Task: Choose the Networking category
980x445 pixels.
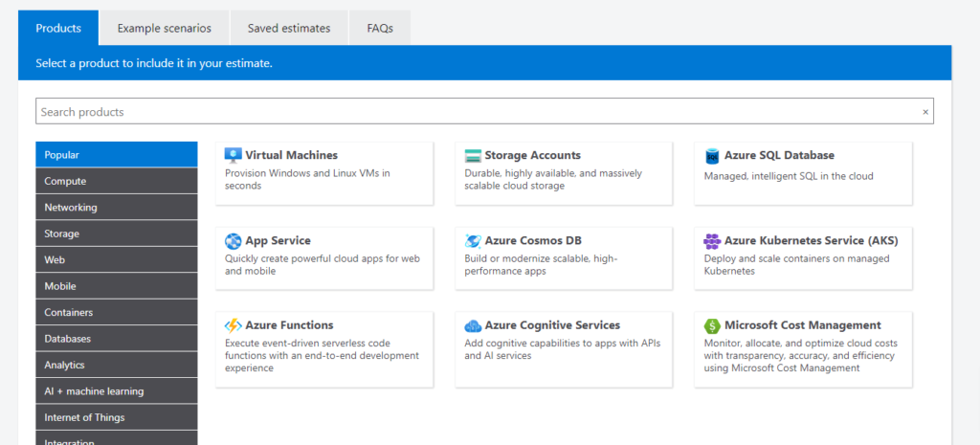Action: (x=116, y=207)
